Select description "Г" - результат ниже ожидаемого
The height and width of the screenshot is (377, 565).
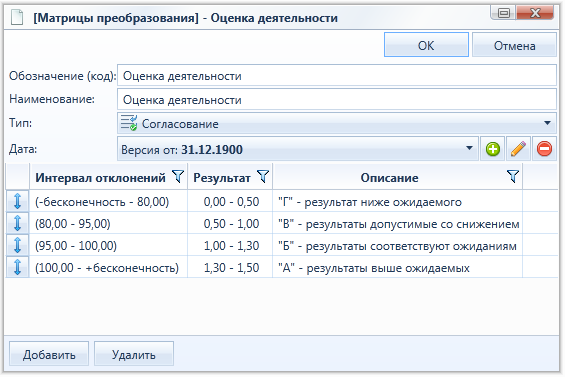(370, 202)
